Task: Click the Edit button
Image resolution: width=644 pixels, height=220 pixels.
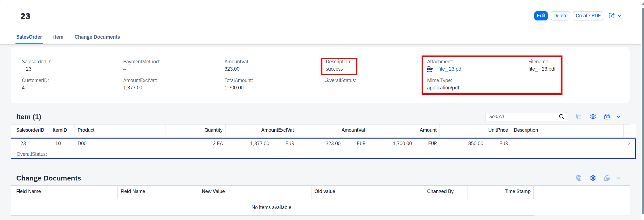Action: [541, 16]
